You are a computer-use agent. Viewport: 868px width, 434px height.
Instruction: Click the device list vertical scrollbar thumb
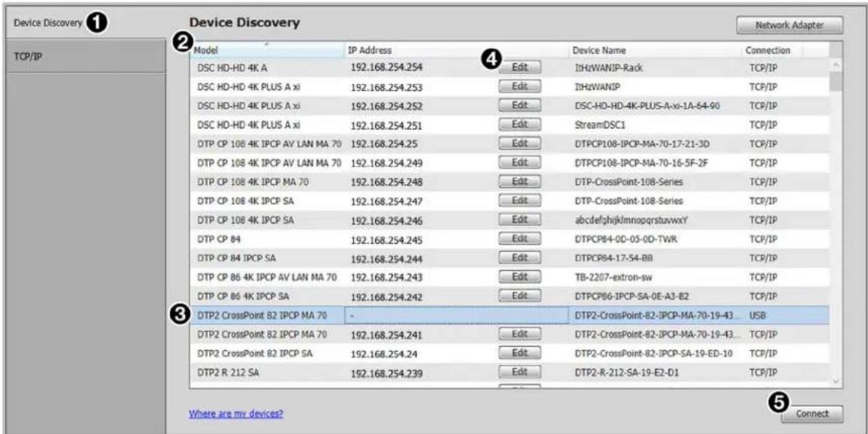coord(836,82)
